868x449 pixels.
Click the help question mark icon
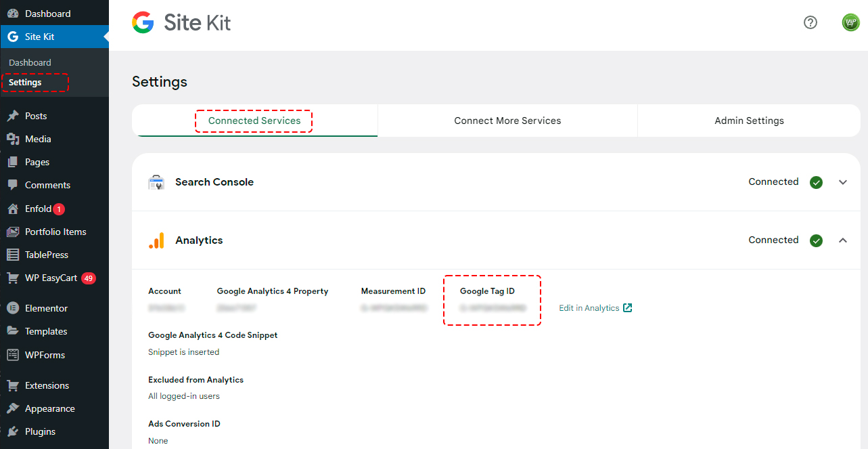(810, 22)
